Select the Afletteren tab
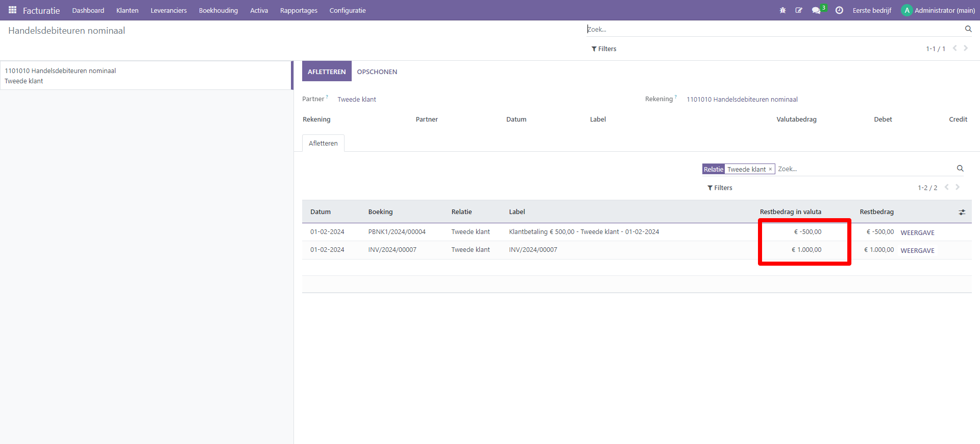 point(323,144)
